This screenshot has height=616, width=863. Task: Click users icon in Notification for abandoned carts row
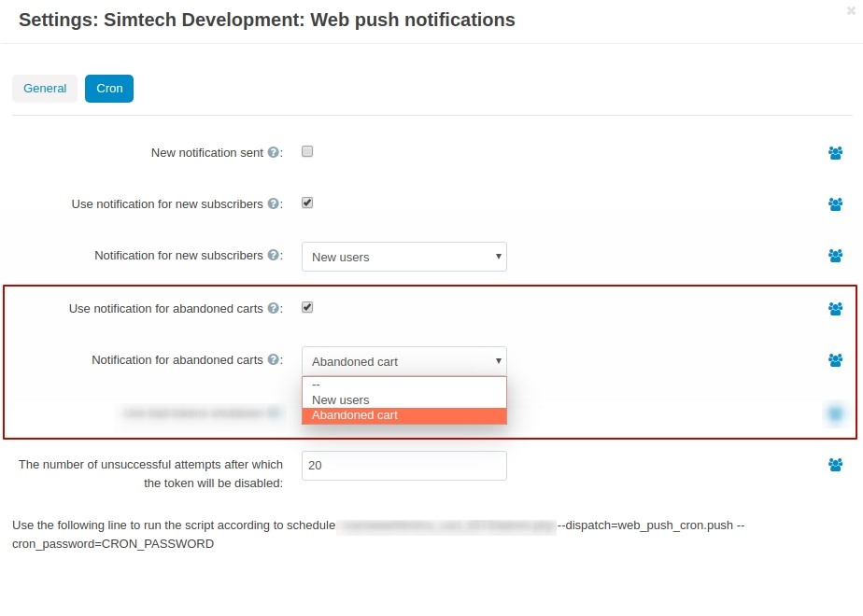coord(835,360)
